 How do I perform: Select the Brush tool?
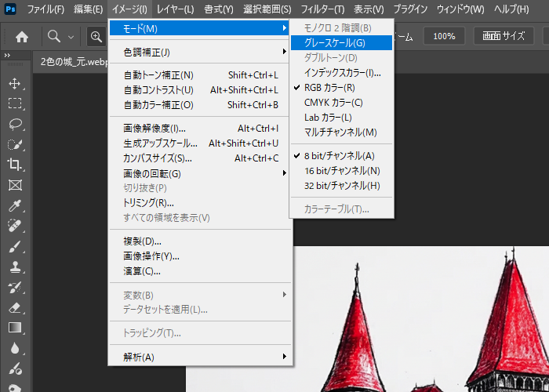coord(14,246)
